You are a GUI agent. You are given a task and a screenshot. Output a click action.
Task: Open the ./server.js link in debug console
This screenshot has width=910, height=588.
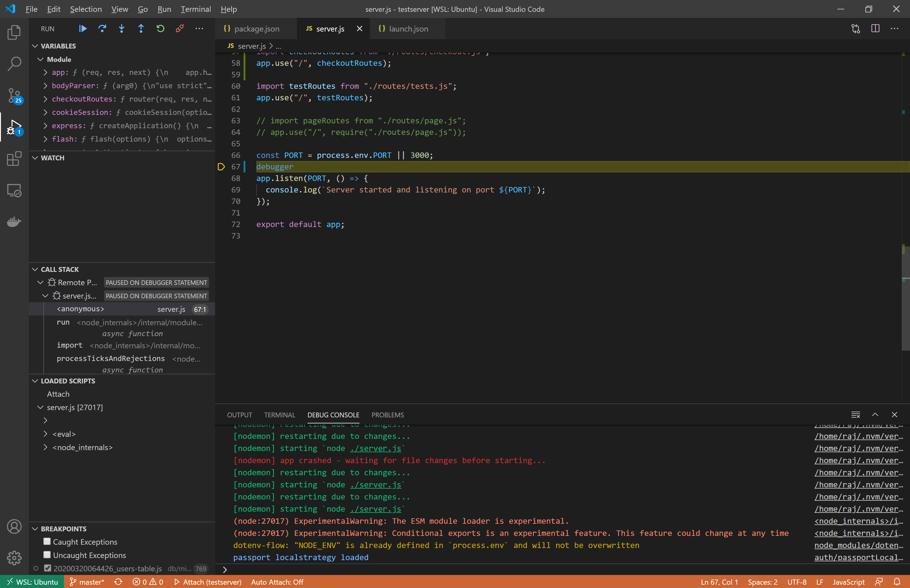[x=375, y=509]
